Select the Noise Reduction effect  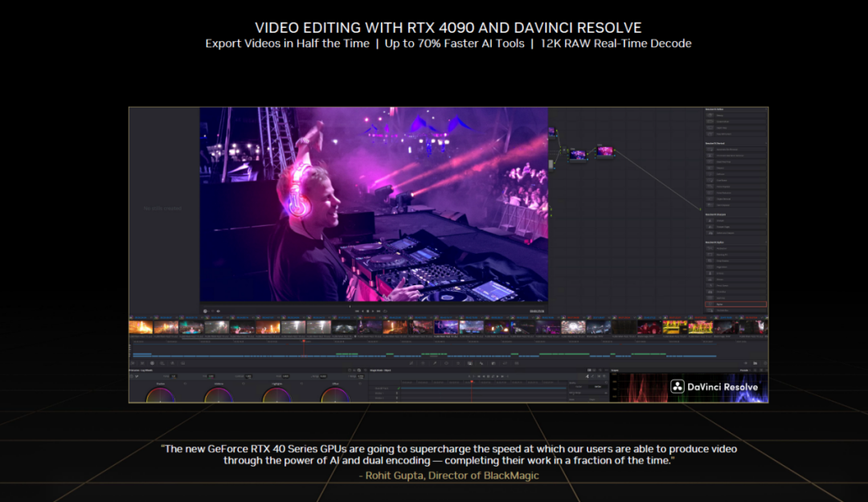(735, 193)
